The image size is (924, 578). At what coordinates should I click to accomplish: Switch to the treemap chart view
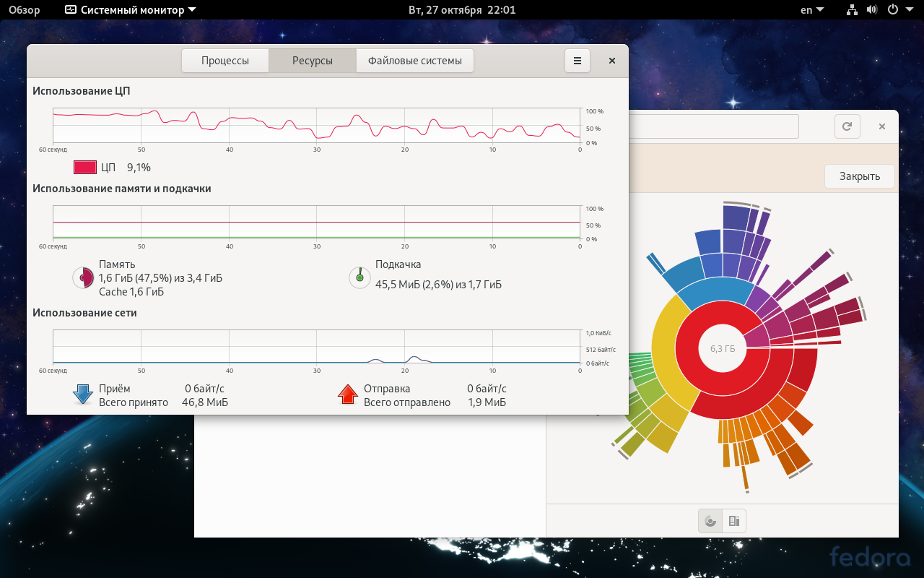coord(734,520)
